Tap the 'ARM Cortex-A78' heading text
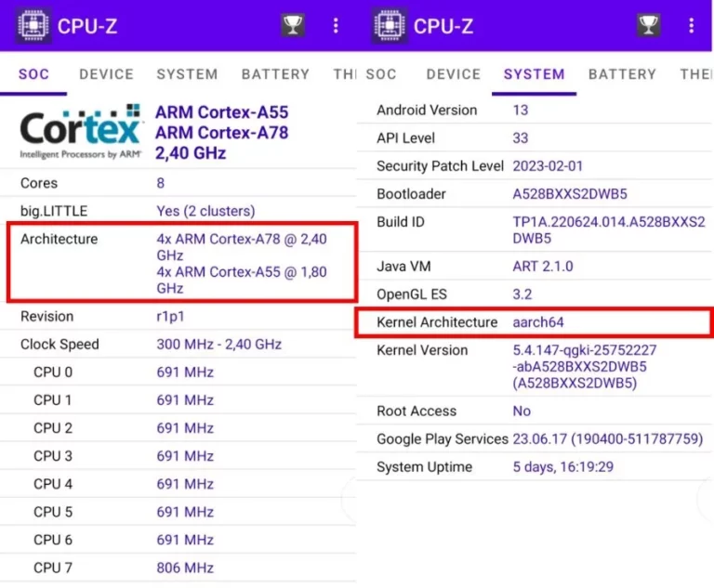Image resolution: width=714 pixels, height=588 pixels. tap(222, 133)
